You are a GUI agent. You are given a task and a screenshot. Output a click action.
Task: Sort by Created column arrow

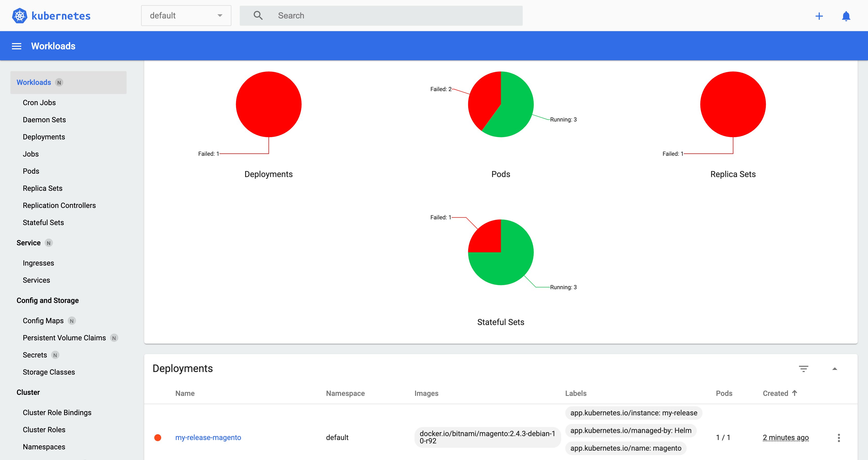[795, 393]
